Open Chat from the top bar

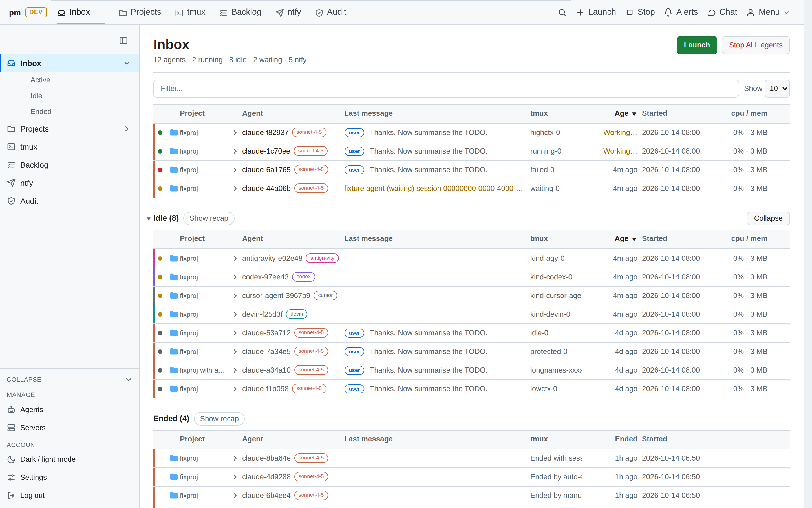pos(722,12)
